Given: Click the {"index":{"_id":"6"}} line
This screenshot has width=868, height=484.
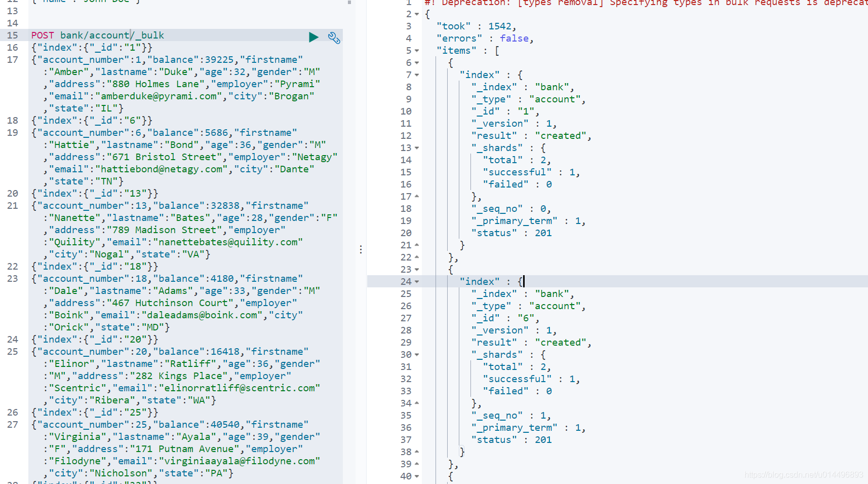Looking at the screenshot, I should pos(92,120).
